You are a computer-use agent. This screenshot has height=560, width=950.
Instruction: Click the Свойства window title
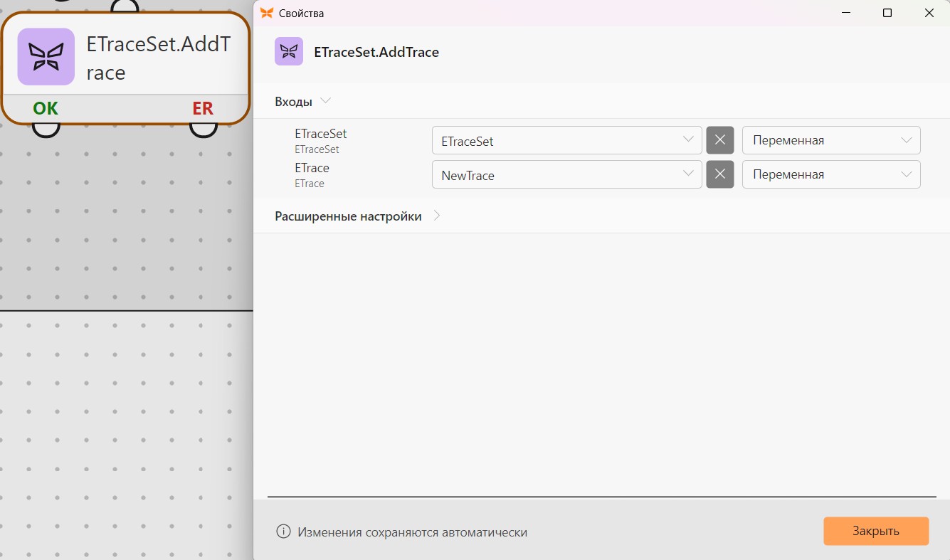click(x=301, y=13)
